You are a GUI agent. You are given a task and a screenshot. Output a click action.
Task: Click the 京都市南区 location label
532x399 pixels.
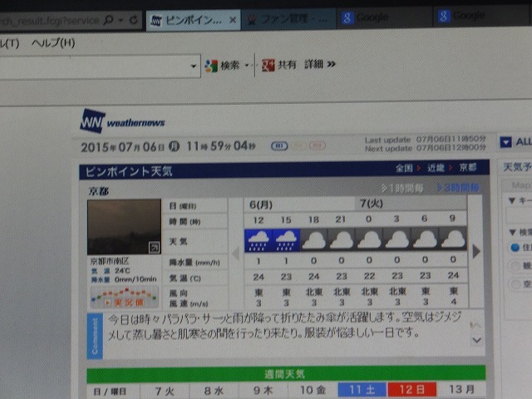coord(110,261)
